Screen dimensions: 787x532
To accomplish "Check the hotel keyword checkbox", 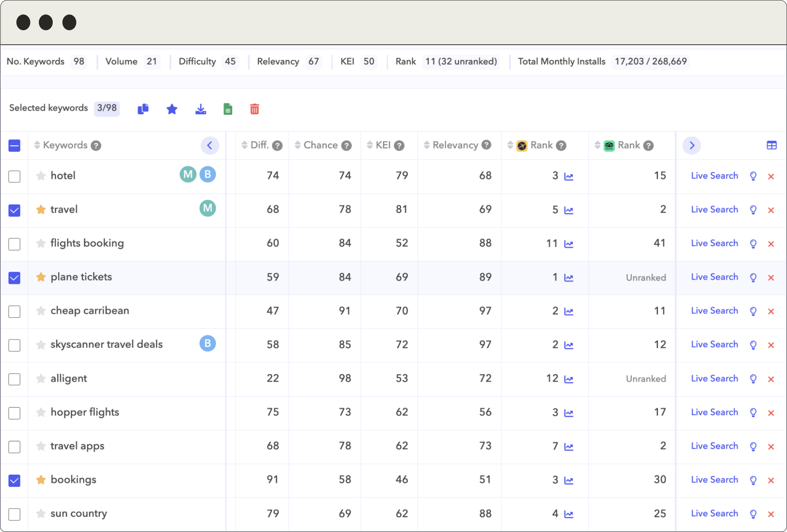I will (14, 176).
